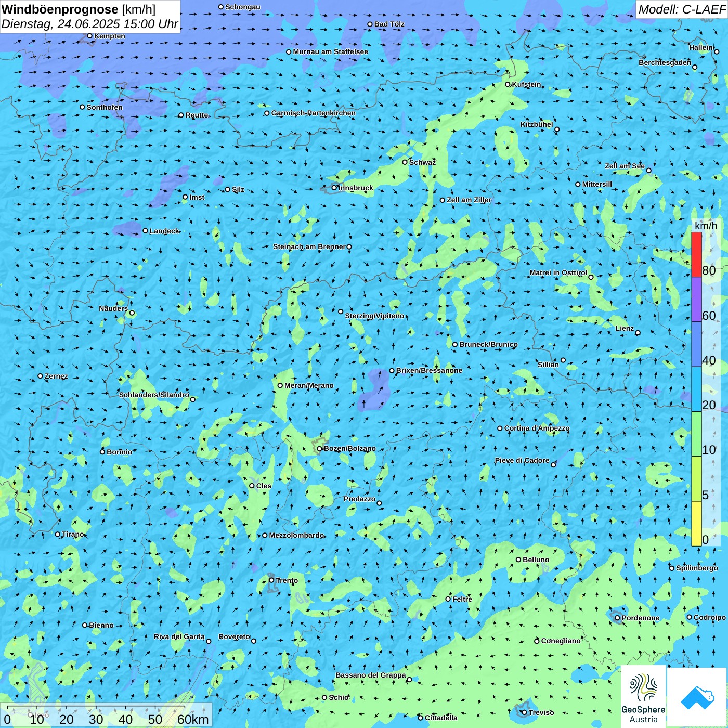Screen dimensions: 728x728
Task: Click the Berchtesgaden label
Action: click(x=665, y=62)
